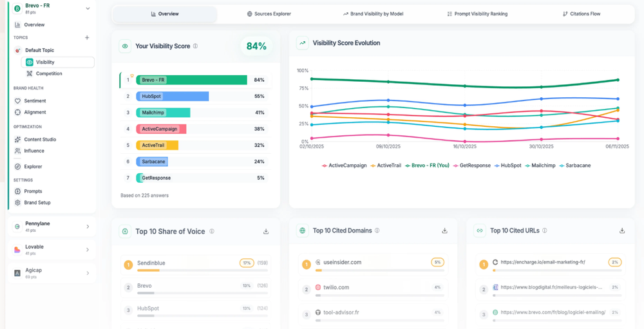This screenshot has height=329, width=644.
Task: Click the eye icon beside Your Visibility Score
Action: pyautogui.click(x=125, y=46)
